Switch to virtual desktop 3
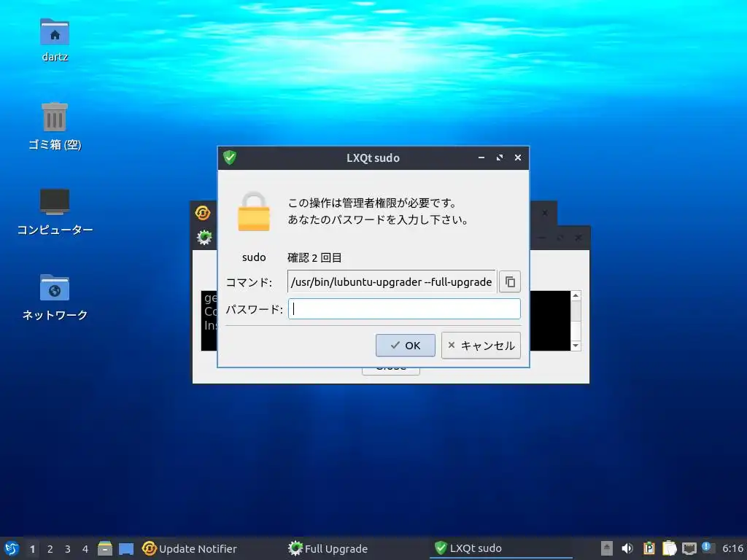This screenshot has height=560, width=747. click(x=68, y=549)
